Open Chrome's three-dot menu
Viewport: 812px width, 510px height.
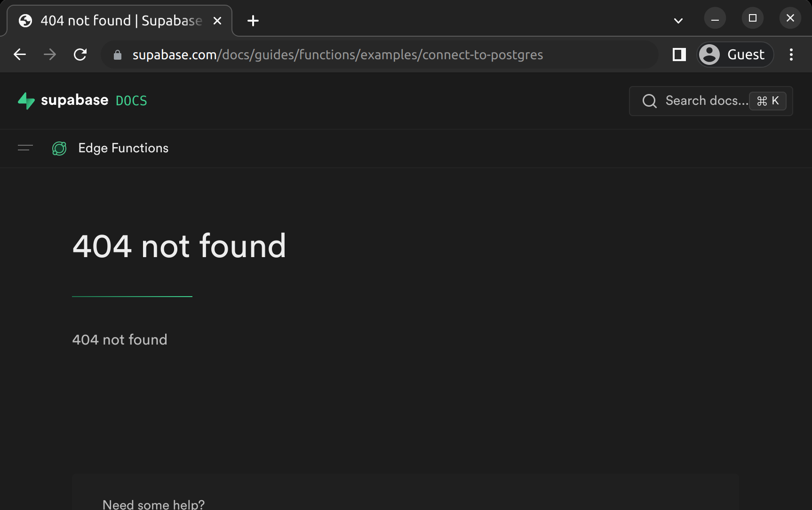[791, 55]
